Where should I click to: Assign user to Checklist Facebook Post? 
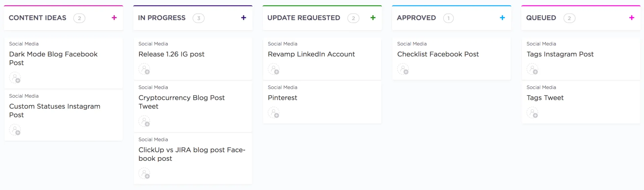point(403,69)
